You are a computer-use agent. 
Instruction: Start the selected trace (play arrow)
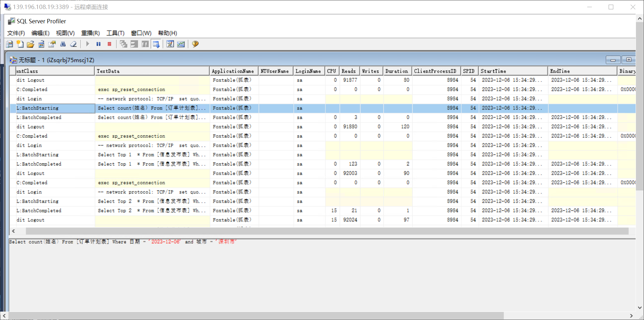(88, 44)
